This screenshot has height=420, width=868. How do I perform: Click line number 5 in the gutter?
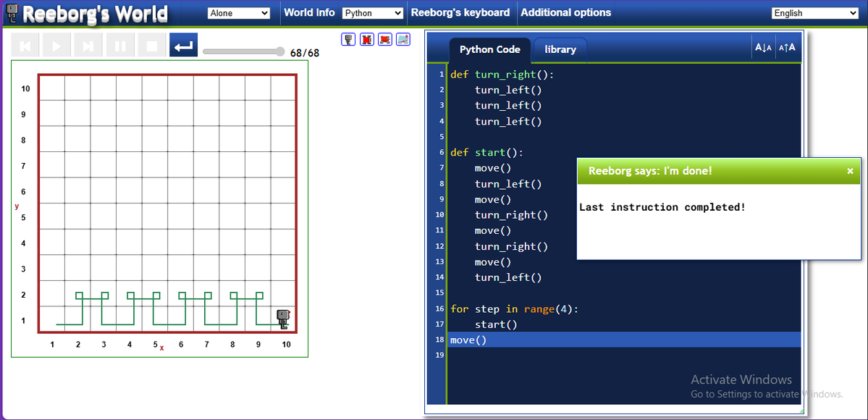tap(441, 136)
